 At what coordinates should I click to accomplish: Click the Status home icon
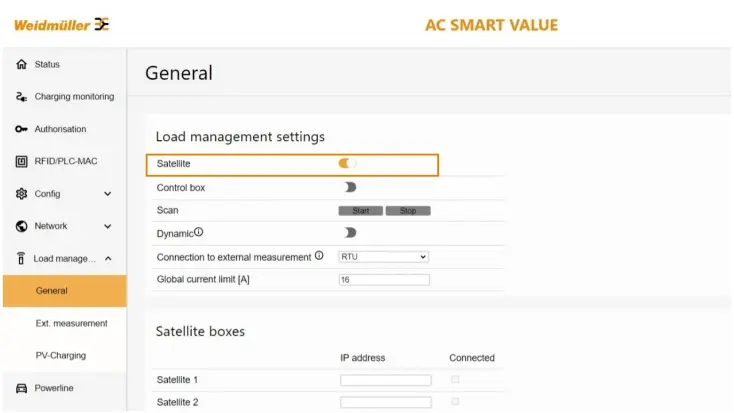click(21, 65)
